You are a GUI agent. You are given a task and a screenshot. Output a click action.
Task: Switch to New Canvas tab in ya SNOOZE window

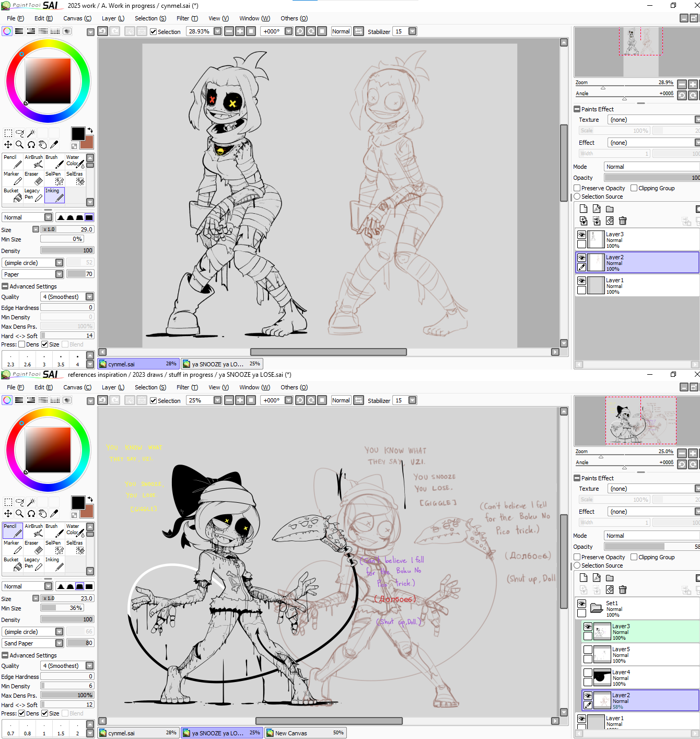coord(306,733)
